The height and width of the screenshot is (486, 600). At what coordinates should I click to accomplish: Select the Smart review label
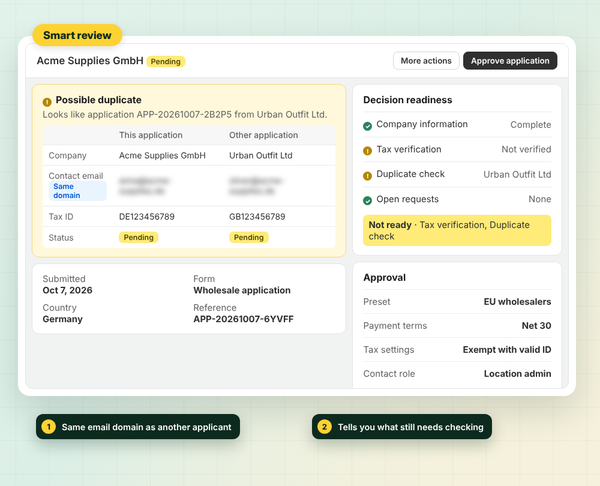(77, 35)
